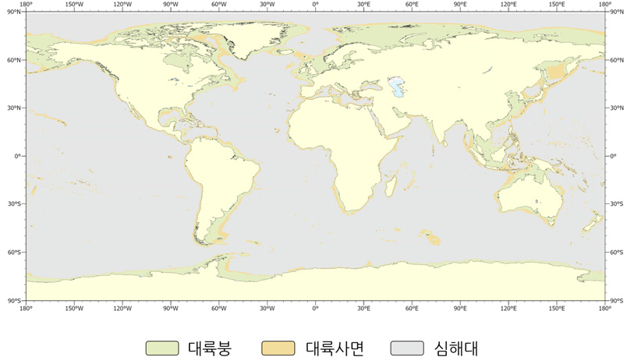627x364 pixels.
Task: Click the orange Sea of Okhotsk slope area
Action: pyautogui.click(x=557, y=71)
